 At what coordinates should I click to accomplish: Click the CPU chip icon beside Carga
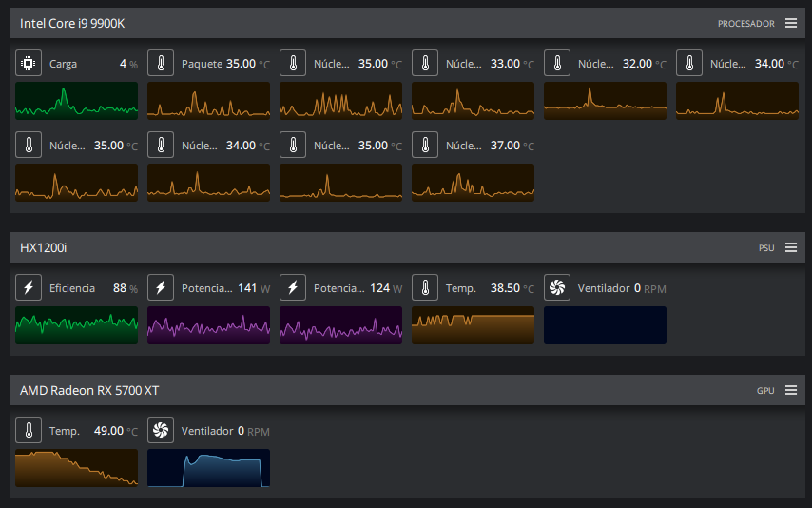(x=29, y=63)
